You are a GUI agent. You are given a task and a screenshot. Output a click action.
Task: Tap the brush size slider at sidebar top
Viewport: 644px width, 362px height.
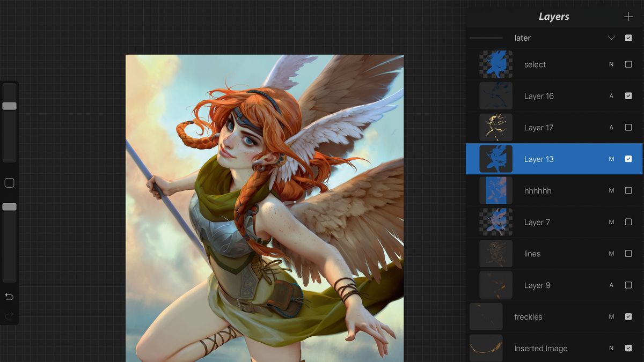(x=9, y=106)
